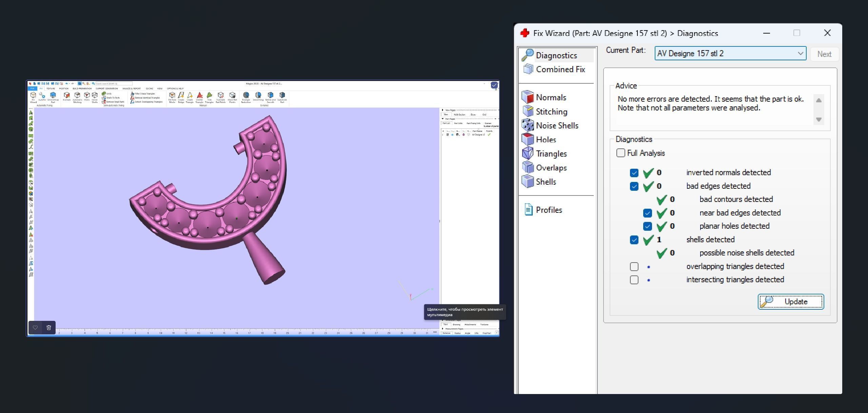Uncheck inverted normals detected checkbox
Screen dimensions: 868x413
(634, 173)
